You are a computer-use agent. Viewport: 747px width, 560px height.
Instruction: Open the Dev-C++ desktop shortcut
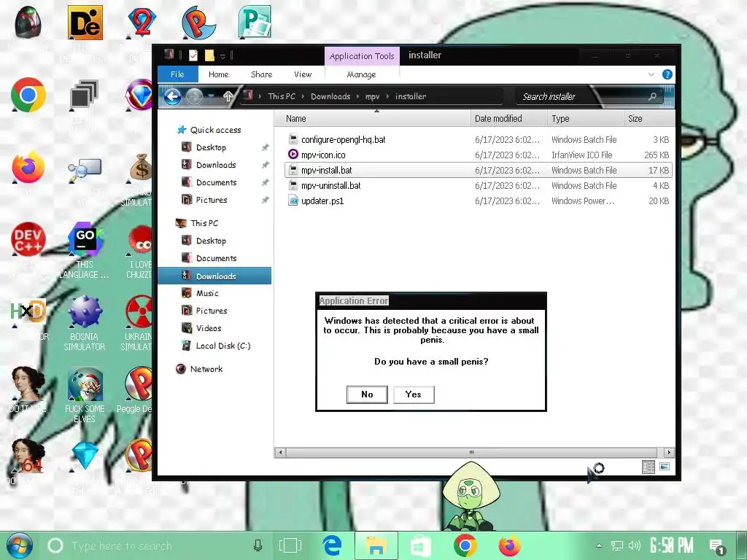(28, 239)
